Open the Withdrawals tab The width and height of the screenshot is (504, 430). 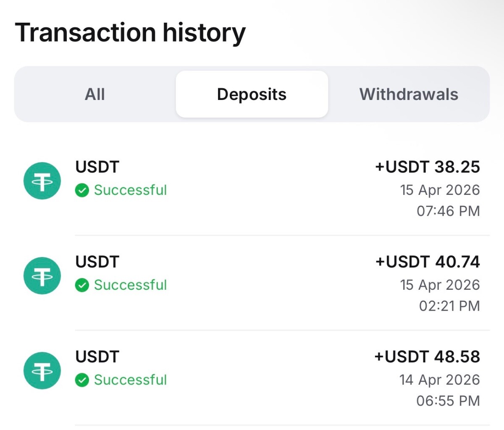409,94
